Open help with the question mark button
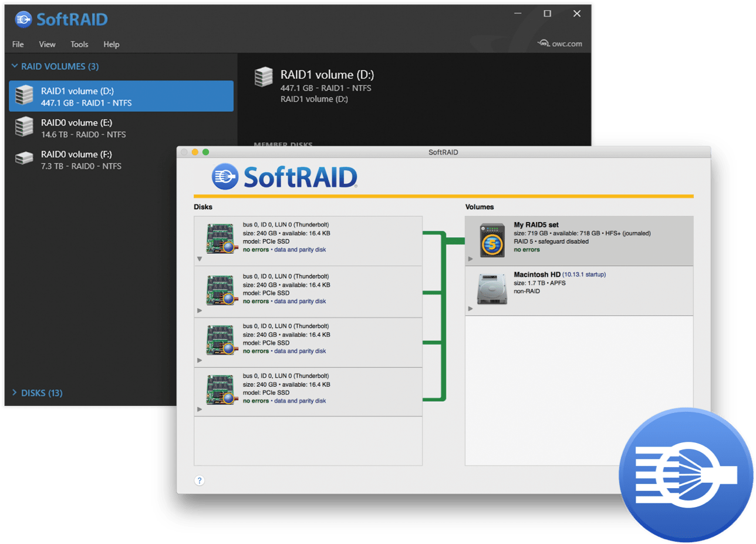The height and width of the screenshot is (544, 756). [200, 481]
